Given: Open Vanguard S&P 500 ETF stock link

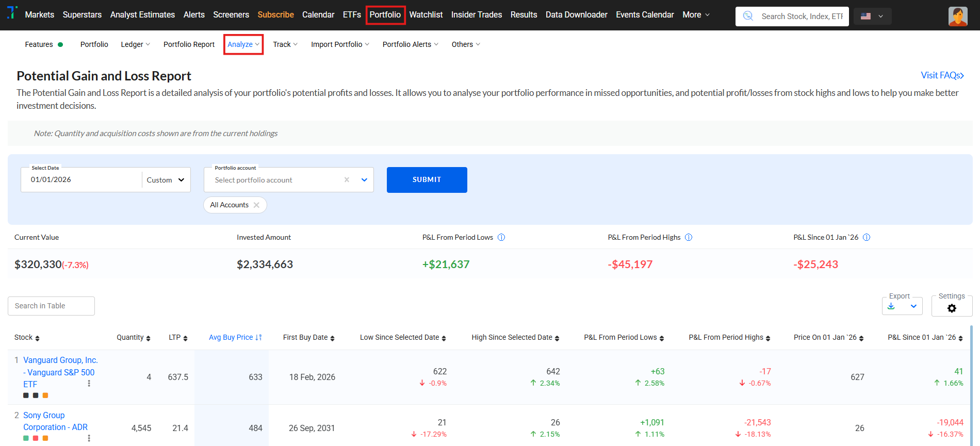Looking at the screenshot, I should click(x=60, y=372).
